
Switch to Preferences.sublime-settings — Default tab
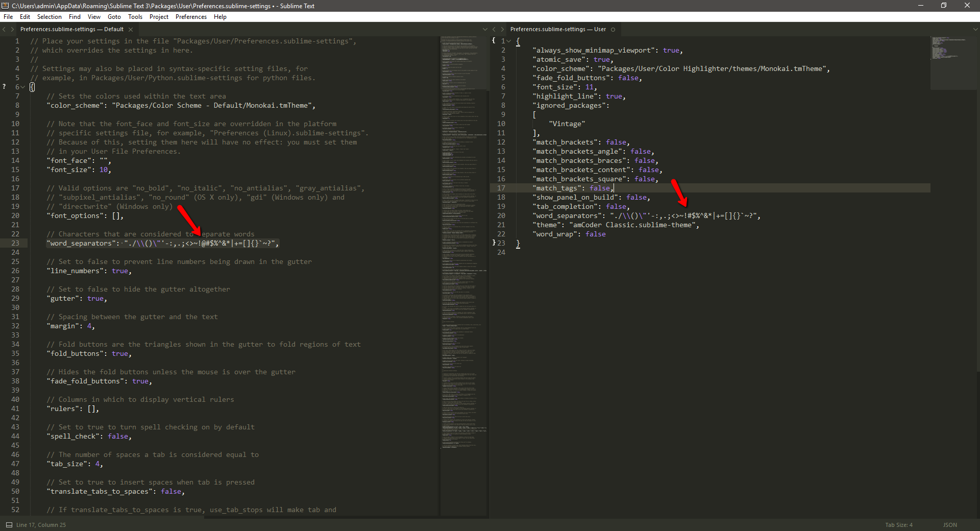click(72, 30)
